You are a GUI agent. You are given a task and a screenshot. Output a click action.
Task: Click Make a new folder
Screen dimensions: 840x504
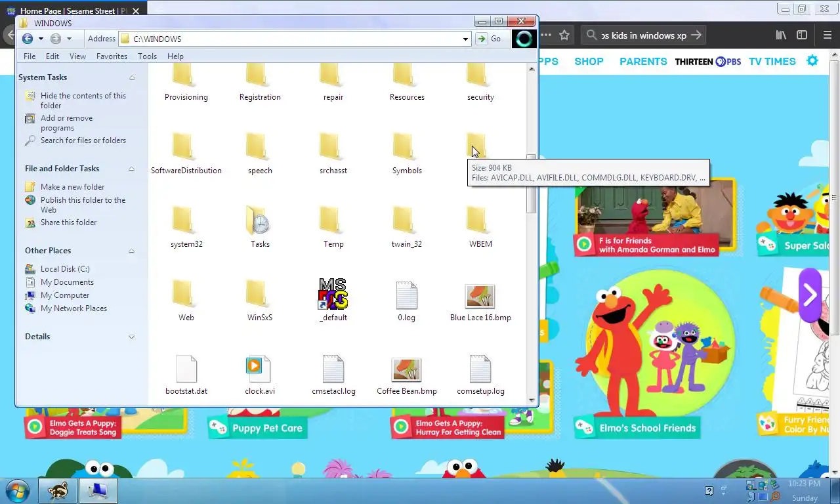click(x=72, y=186)
